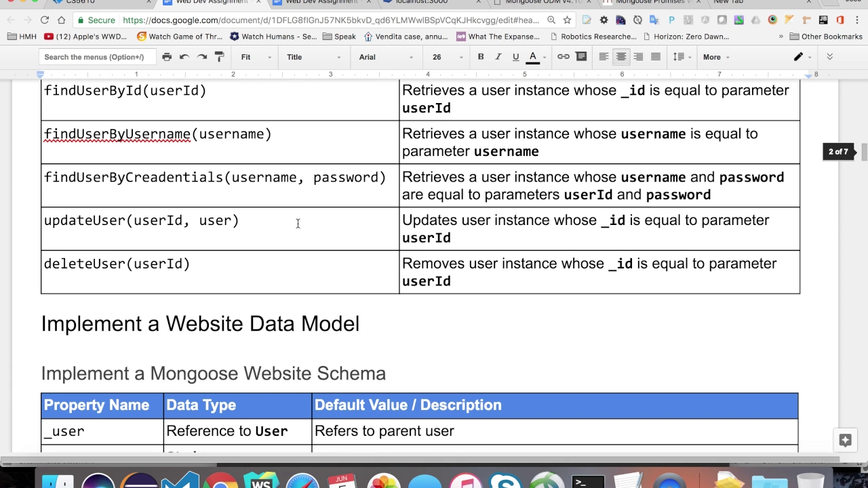
Task: Open the text color picker
Action: pos(536,57)
